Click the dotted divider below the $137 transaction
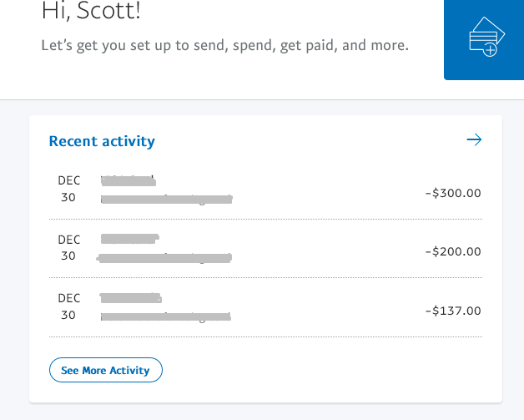This screenshot has height=420, width=524. click(x=265, y=337)
